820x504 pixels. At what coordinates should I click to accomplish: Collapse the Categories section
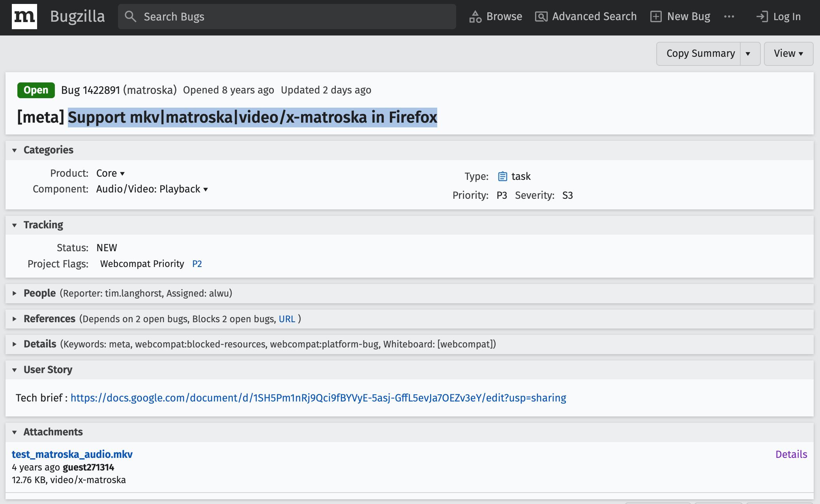pyautogui.click(x=15, y=150)
